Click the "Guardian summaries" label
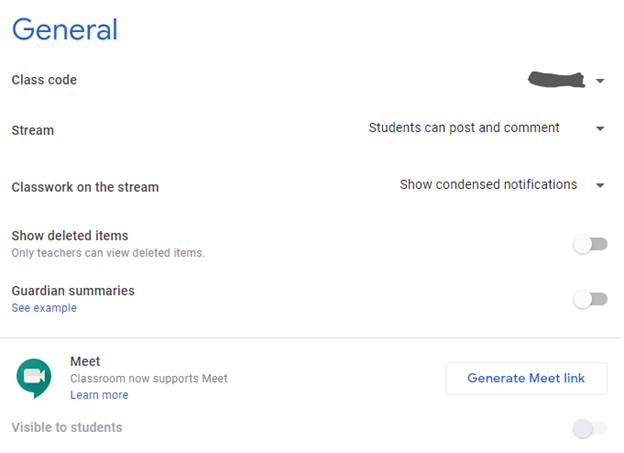The image size is (624, 453). 73,291
